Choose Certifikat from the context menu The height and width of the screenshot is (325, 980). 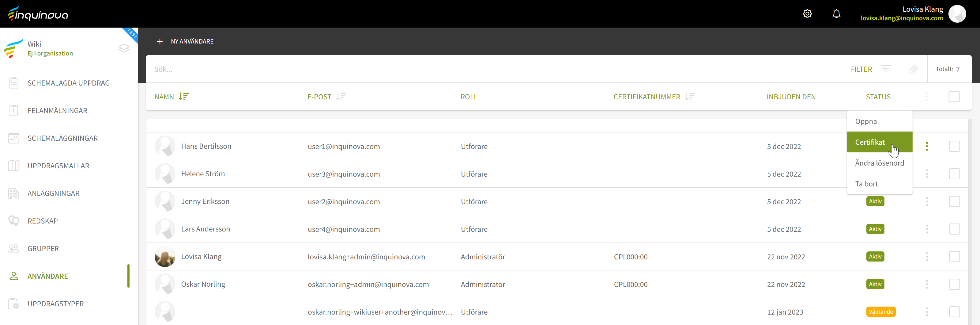870,142
